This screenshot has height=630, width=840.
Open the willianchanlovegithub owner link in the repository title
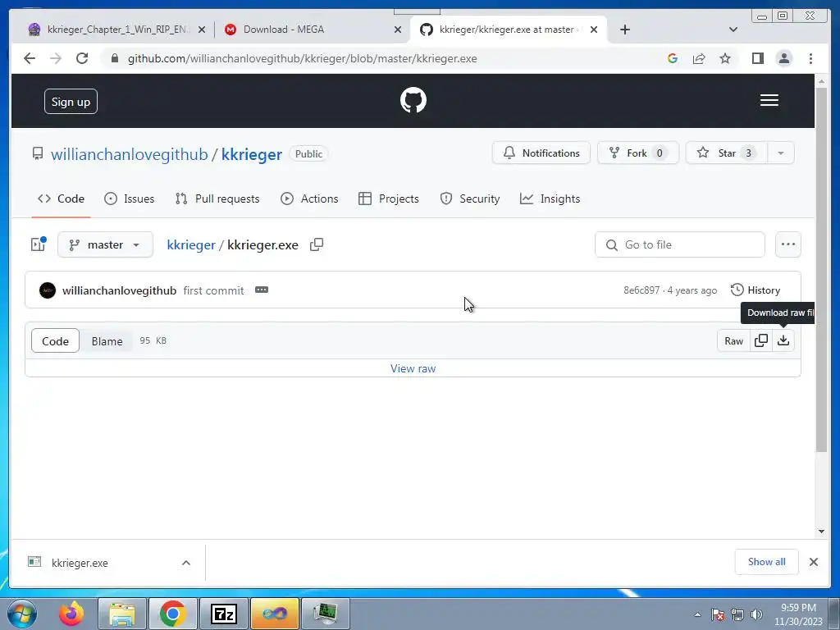129,154
